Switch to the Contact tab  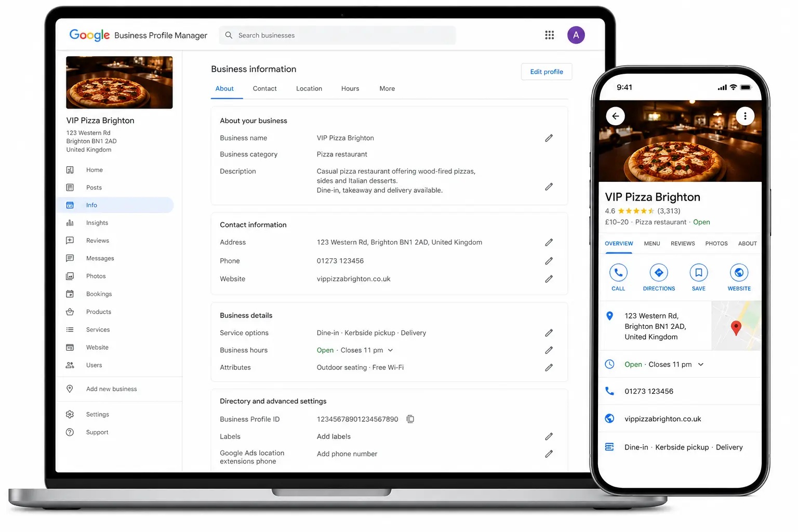pyautogui.click(x=264, y=89)
